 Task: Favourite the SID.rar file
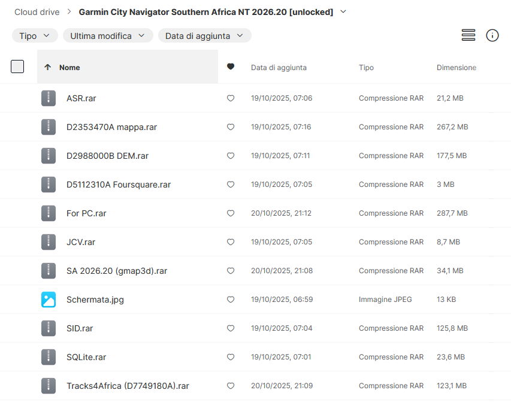231,328
